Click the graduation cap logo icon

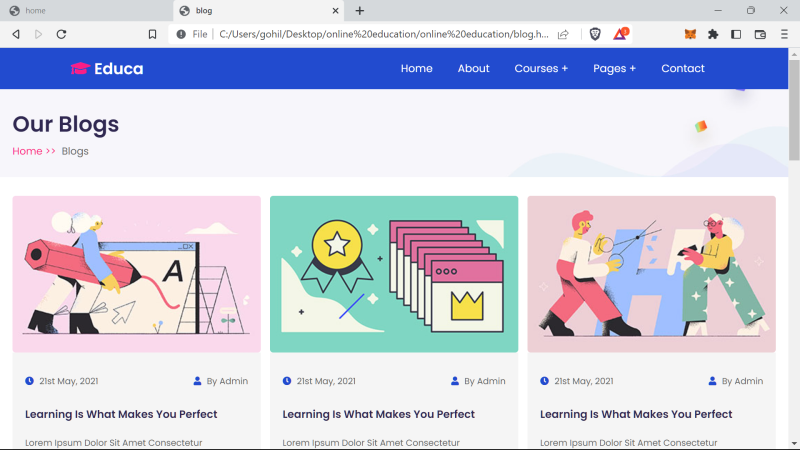(x=80, y=68)
